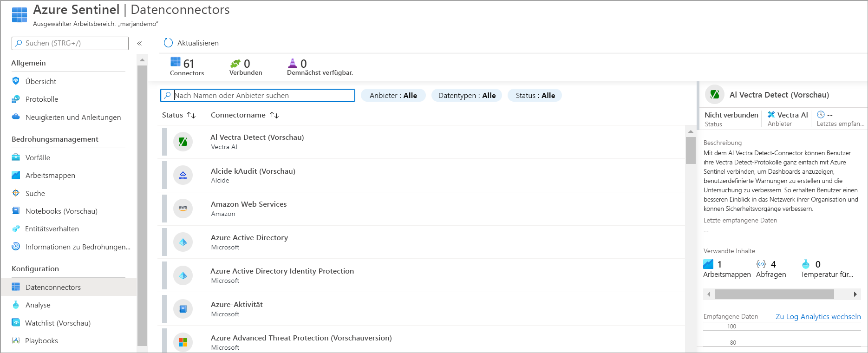Click the connector list scroll up arrow
Screen dimensions: 868x353
point(691,131)
